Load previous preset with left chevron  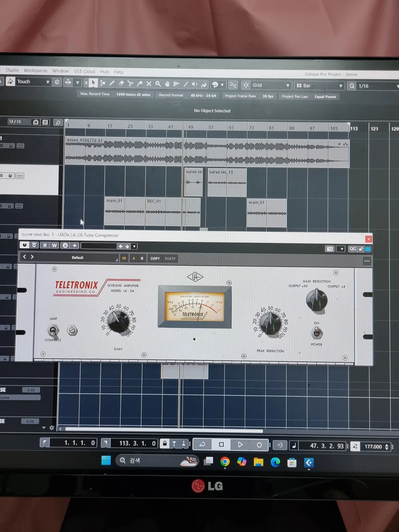pos(24,257)
